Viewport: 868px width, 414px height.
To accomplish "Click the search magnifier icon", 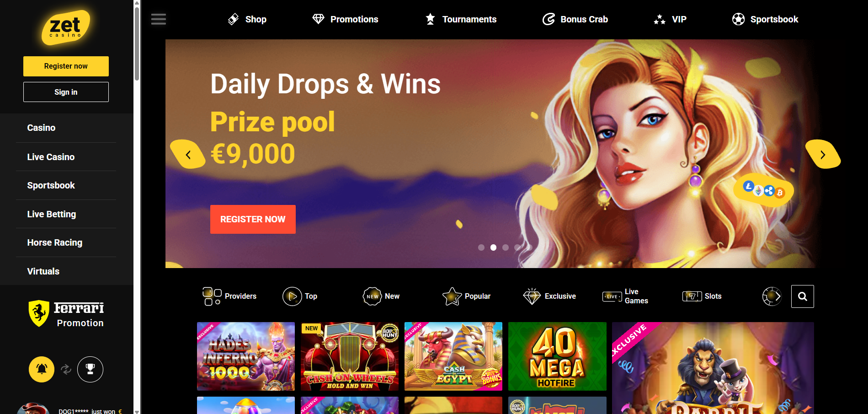I will pos(802,296).
